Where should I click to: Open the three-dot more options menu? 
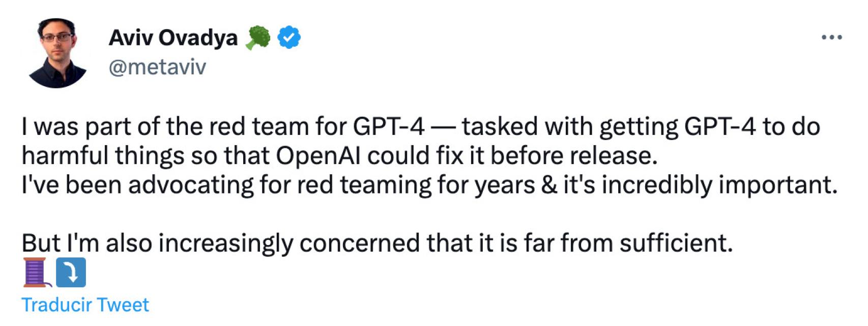coord(831,37)
